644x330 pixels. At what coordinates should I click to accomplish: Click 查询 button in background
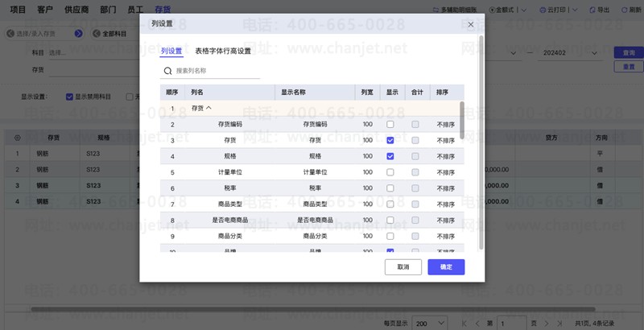[x=629, y=53]
